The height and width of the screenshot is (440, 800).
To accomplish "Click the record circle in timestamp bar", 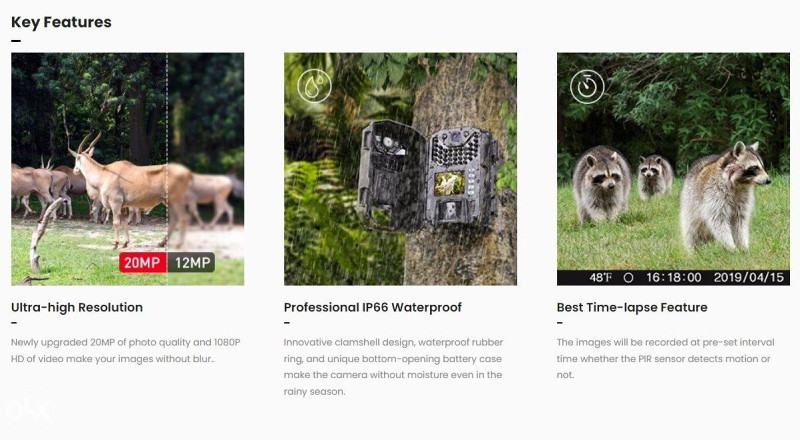I will [628, 278].
